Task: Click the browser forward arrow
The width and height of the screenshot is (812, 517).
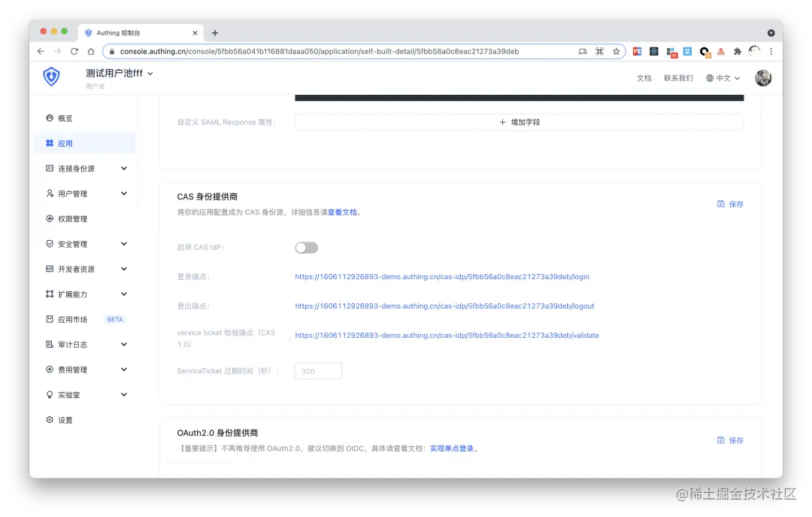Action: click(x=57, y=51)
